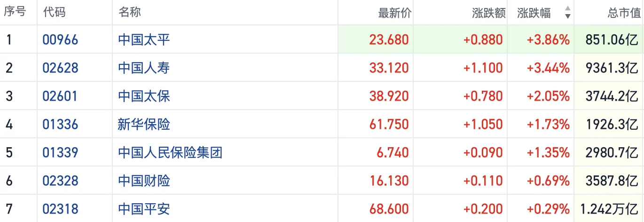The width and height of the screenshot is (644, 222).
Task: Select 中国人寿 market cap 9361.3亿
Action: coord(612,68)
